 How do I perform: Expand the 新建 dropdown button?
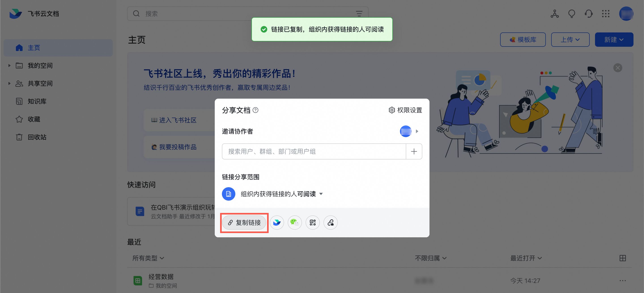614,40
